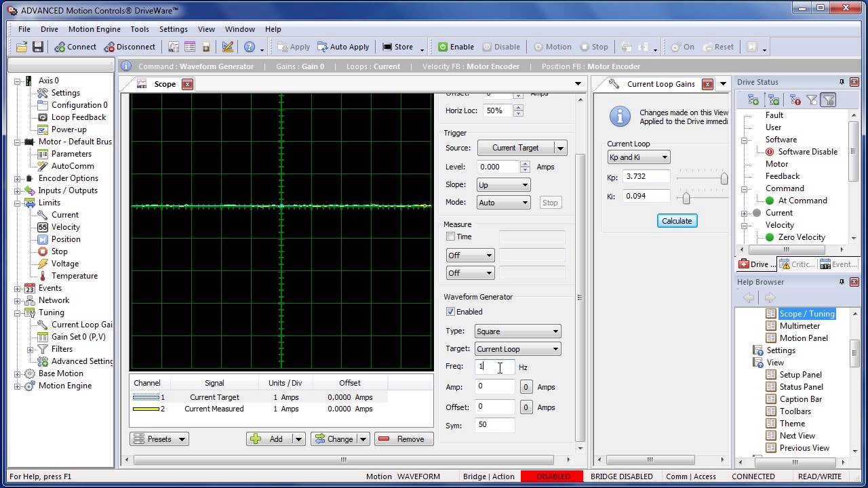
Task: Expand the Motion Engine tree node
Action: pyautogui.click(x=18, y=386)
